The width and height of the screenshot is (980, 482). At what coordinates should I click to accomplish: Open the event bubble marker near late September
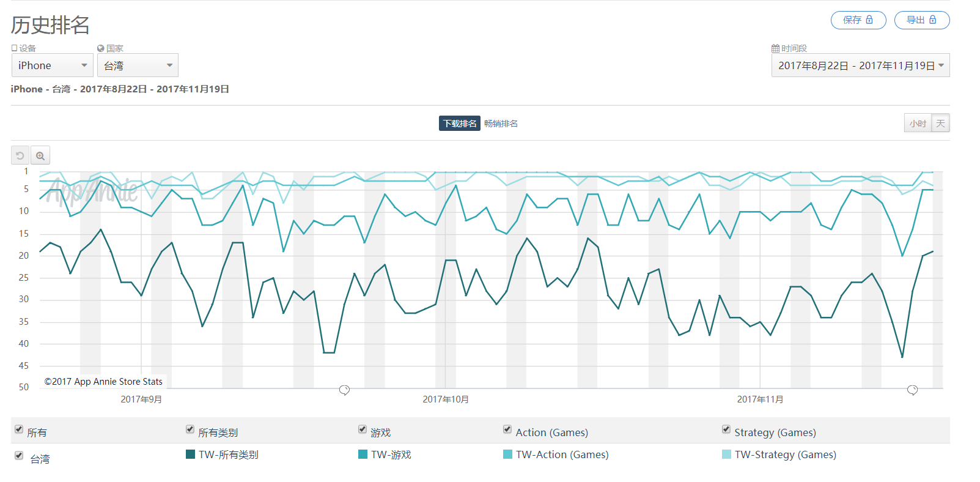coord(344,390)
